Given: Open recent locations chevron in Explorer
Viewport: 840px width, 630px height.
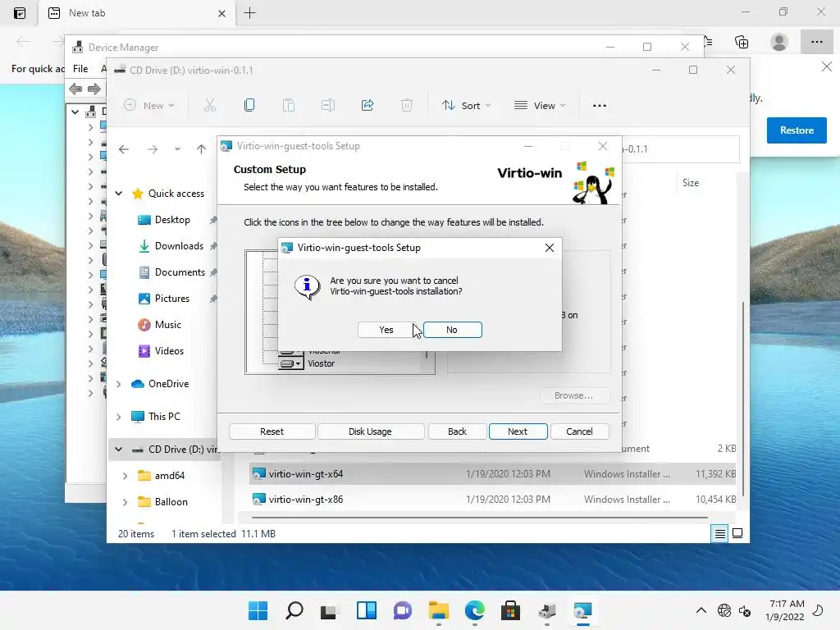Looking at the screenshot, I should (x=177, y=149).
